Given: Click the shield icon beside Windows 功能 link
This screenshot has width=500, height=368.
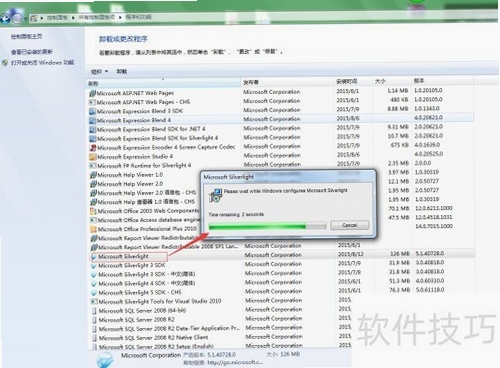Looking at the screenshot, I should coord(5,63).
